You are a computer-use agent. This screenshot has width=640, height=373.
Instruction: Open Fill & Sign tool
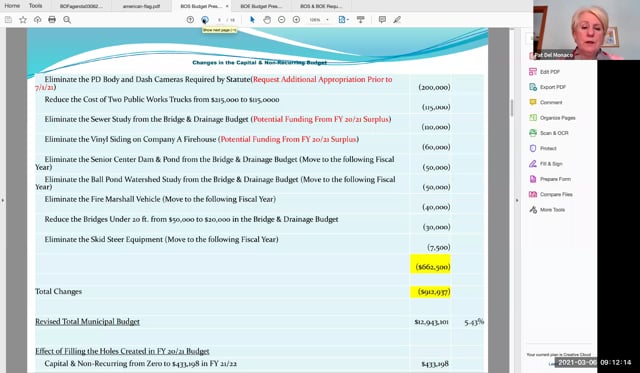coord(546,164)
